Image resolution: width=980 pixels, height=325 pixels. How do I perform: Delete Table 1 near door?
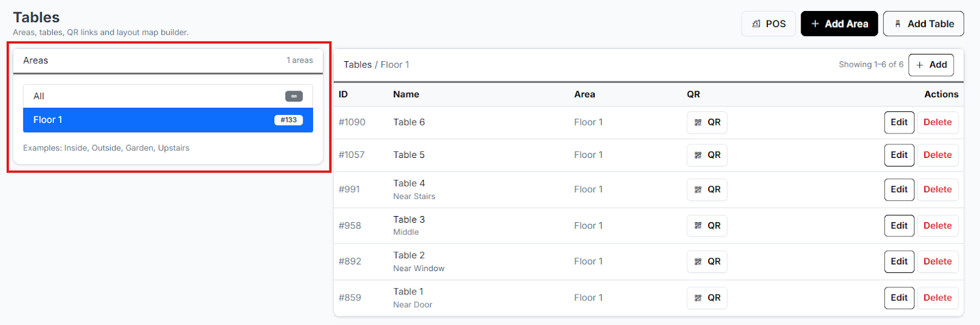(937, 298)
